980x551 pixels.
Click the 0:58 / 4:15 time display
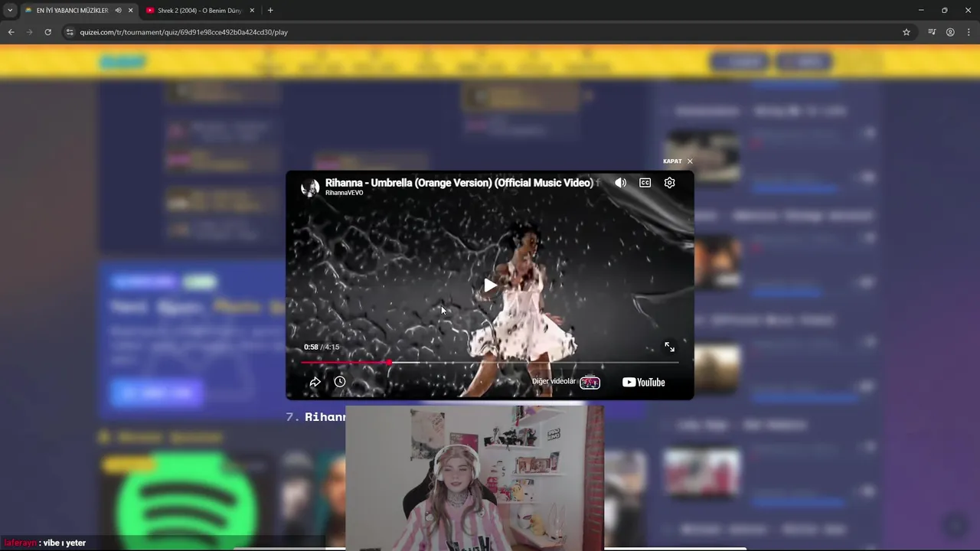322,347
